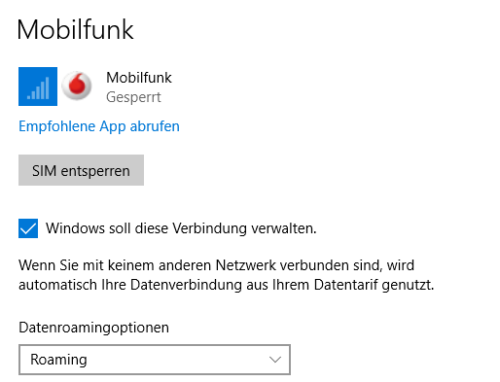Click the Roaming text in the combo box

pyautogui.click(x=59, y=360)
